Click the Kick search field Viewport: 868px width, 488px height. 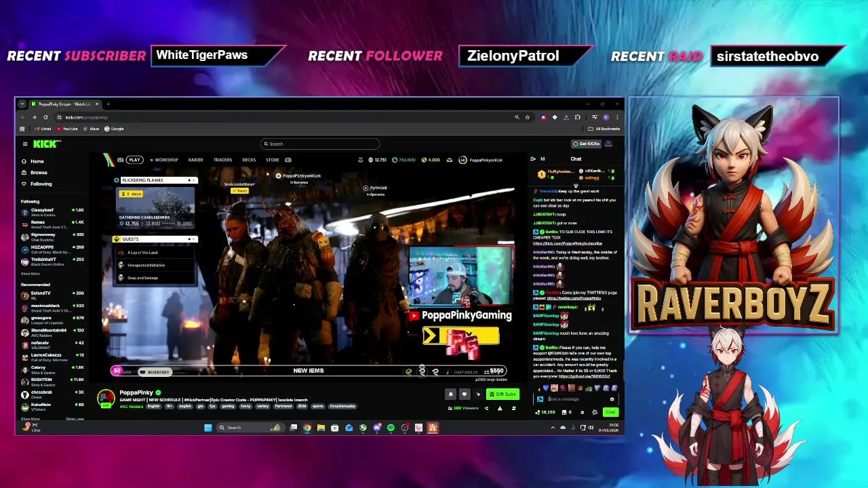pos(320,144)
